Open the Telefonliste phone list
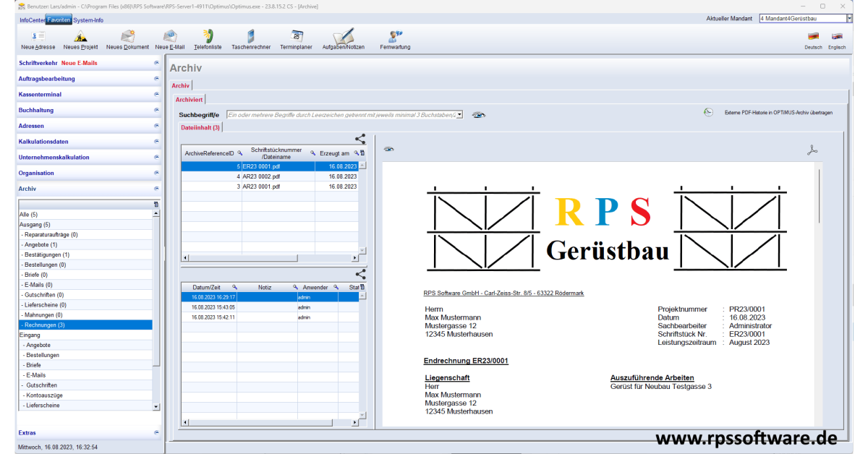The image size is (868, 454). (208, 40)
